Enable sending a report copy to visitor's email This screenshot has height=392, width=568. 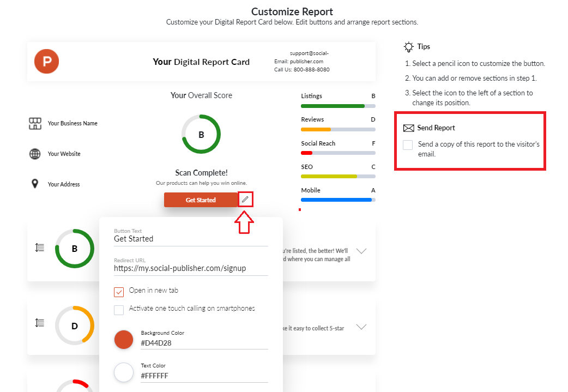[x=408, y=145]
